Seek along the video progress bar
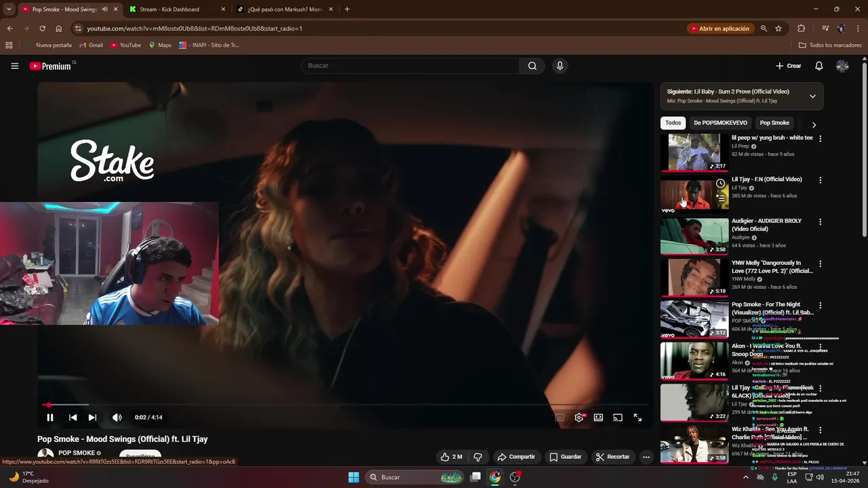 point(345,405)
